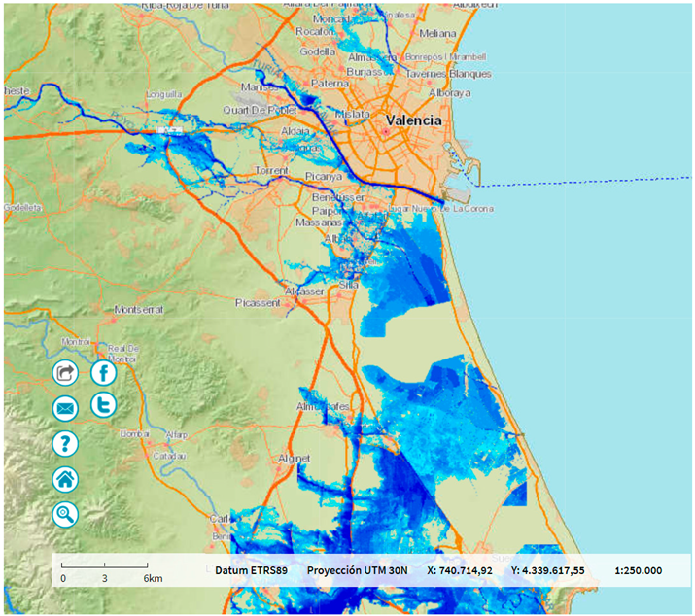Click the Picanya label
Viewport: 695px width, 616px height.
coord(324,177)
